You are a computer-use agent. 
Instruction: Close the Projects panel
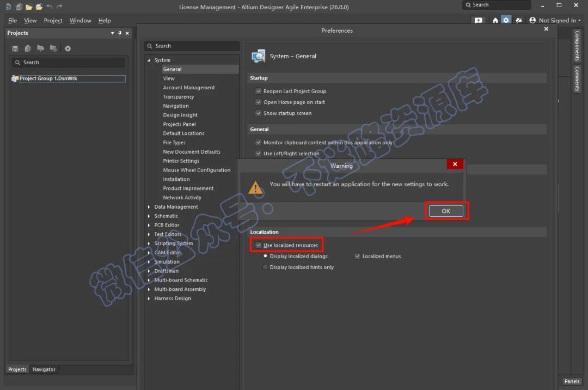[127, 33]
